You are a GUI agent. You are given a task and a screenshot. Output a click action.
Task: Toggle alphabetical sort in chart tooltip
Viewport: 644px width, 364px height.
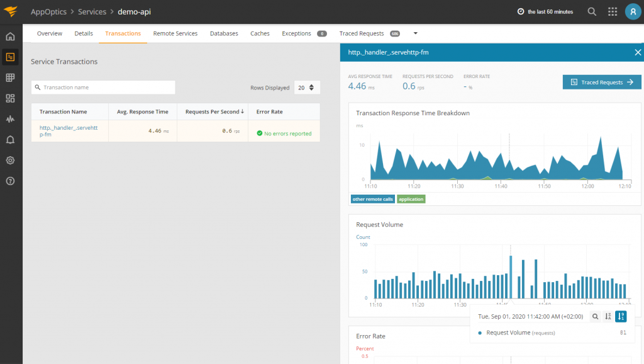(608, 317)
